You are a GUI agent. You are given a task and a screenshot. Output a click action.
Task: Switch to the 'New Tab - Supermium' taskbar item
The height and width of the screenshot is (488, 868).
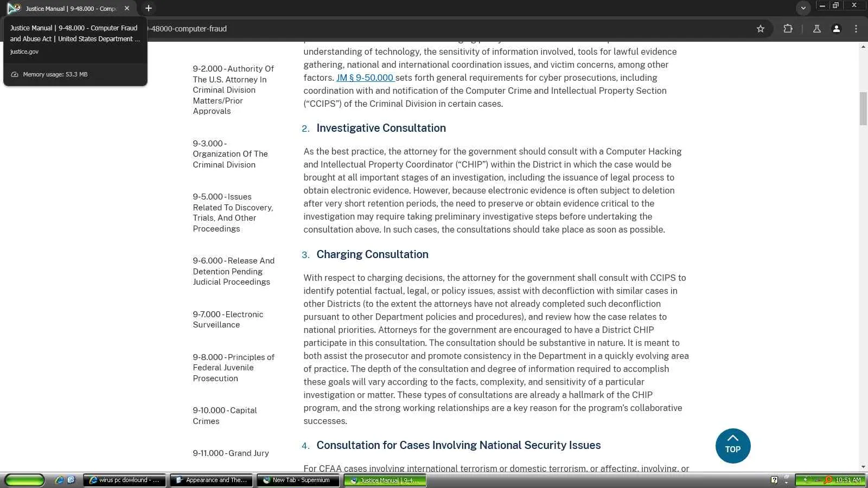tap(298, 480)
